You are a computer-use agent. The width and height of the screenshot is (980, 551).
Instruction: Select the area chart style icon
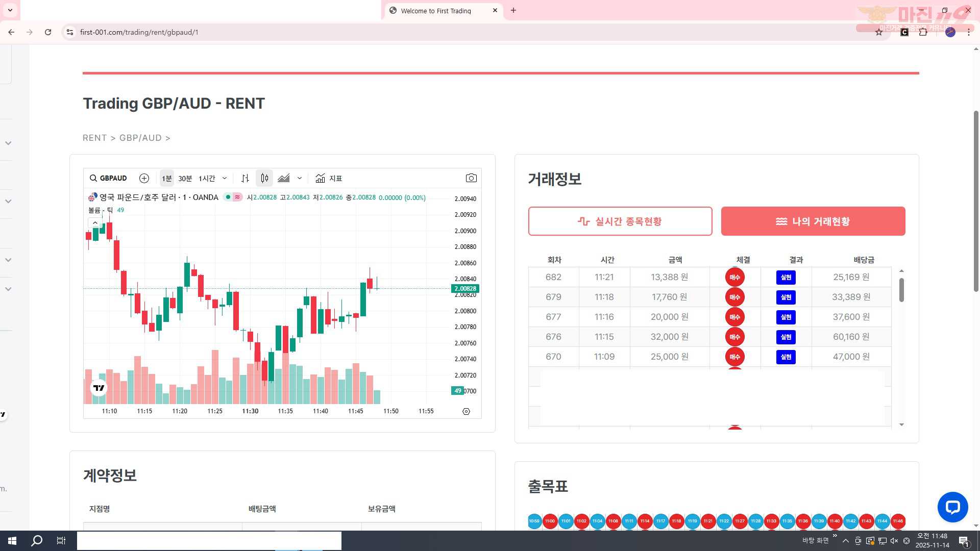[284, 178]
